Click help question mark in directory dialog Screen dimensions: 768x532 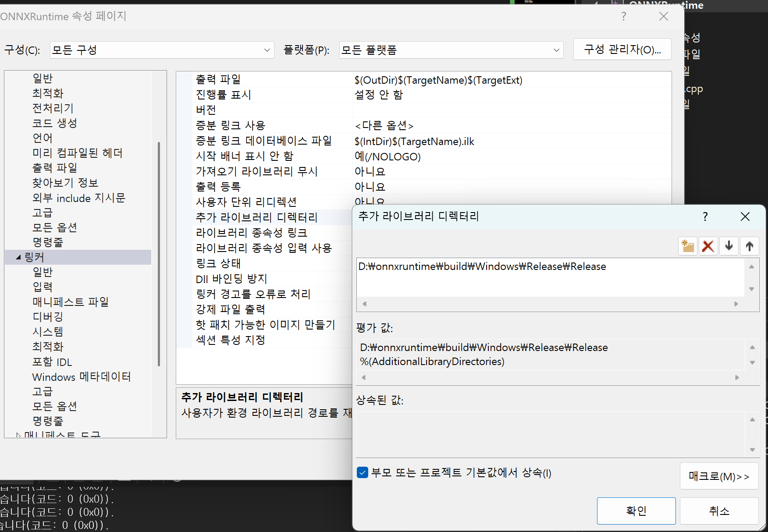[705, 216]
